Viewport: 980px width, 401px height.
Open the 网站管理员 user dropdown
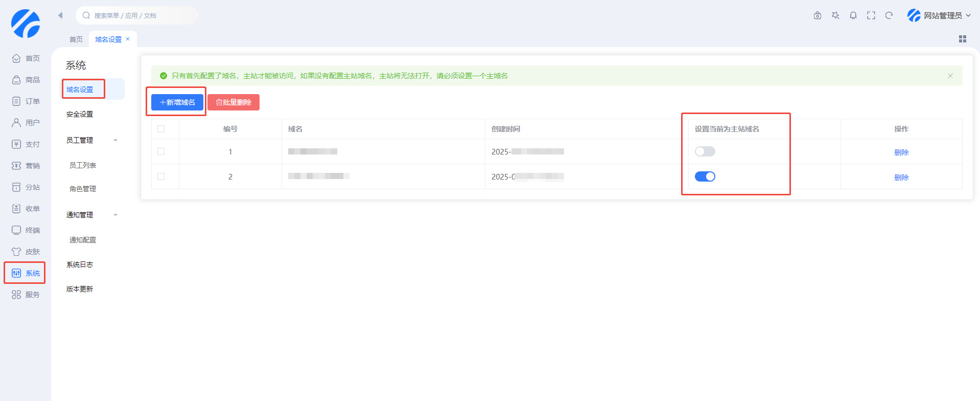coord(939,16)
